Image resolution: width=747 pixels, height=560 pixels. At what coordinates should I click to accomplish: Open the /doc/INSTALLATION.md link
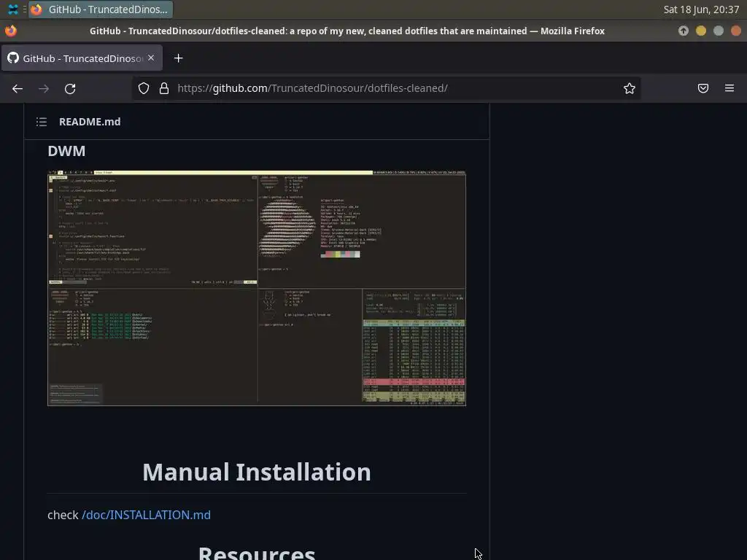coord(146,515)
